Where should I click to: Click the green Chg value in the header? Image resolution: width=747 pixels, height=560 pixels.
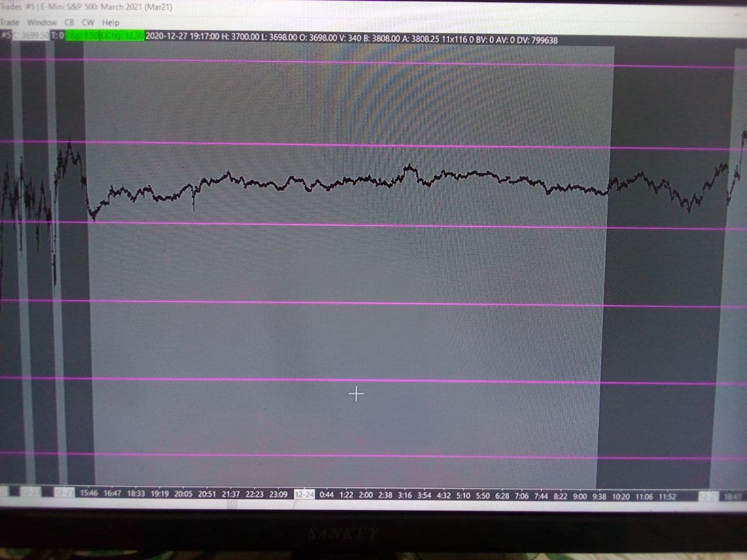tap(82, 36)
